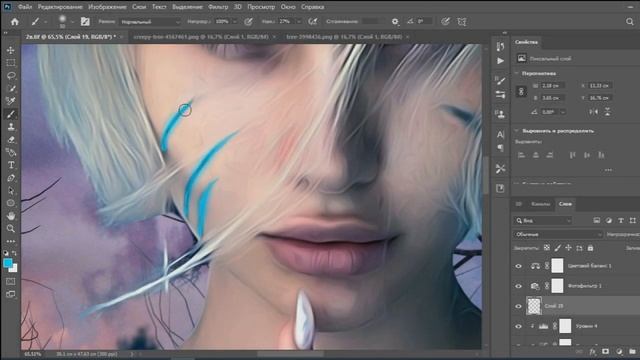
Task: Click the foreground cyan color swatch
Action: coord(7,263)
